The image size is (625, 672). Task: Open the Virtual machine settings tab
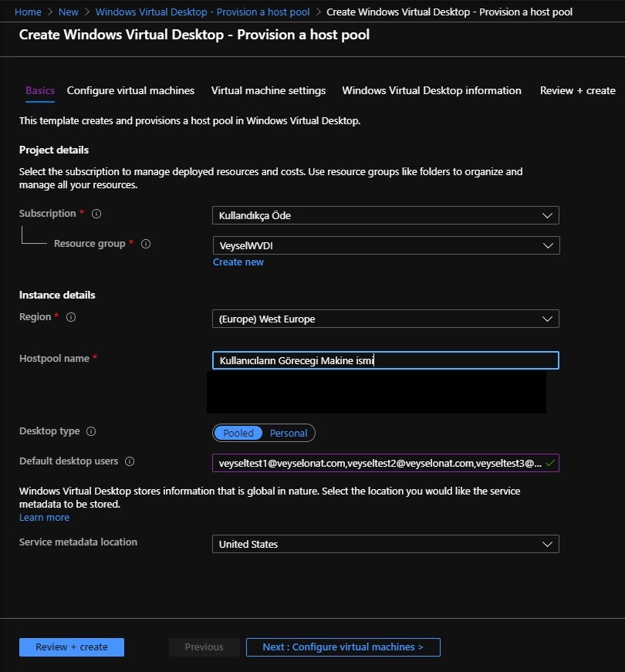(x=269, y=90)
